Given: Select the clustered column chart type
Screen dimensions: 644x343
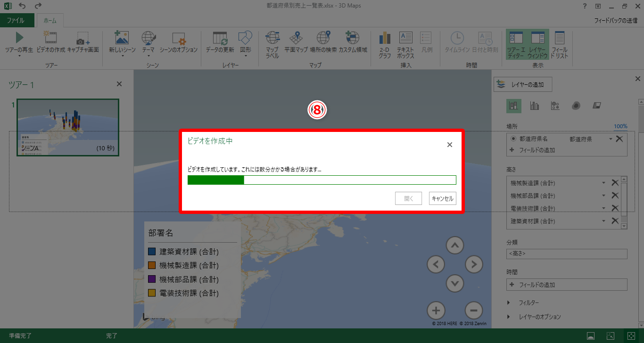Looking at the screenshot, I should [535, 106].
